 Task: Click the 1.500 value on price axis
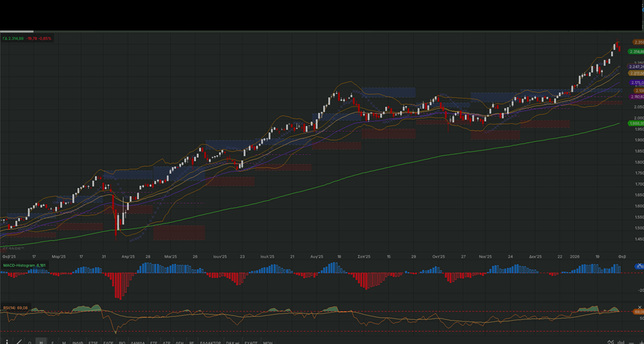(x=639, y=228)
